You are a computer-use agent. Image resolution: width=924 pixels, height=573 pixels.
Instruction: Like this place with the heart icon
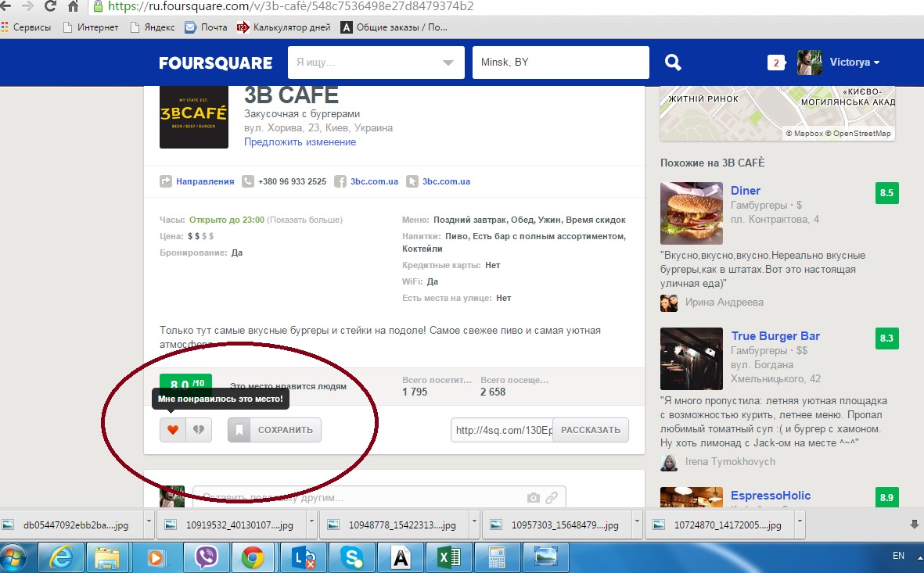pyautogui.click(x=173, y=430)
